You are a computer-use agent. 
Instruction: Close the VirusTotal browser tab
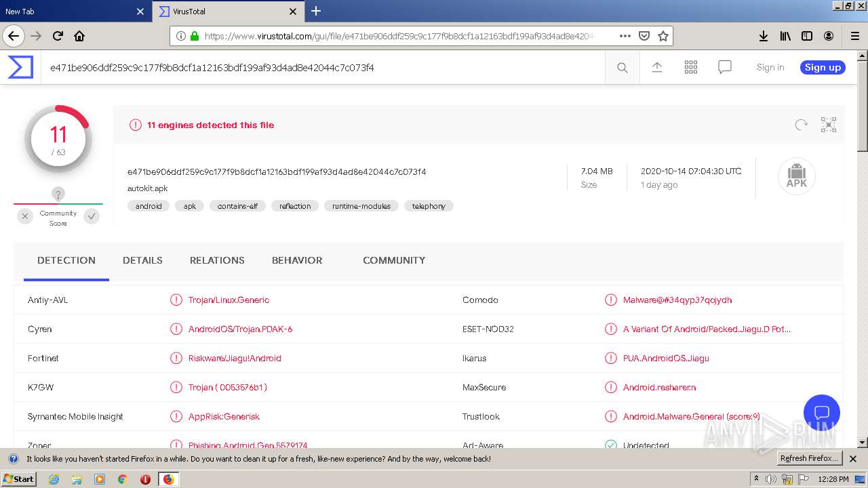293,12
